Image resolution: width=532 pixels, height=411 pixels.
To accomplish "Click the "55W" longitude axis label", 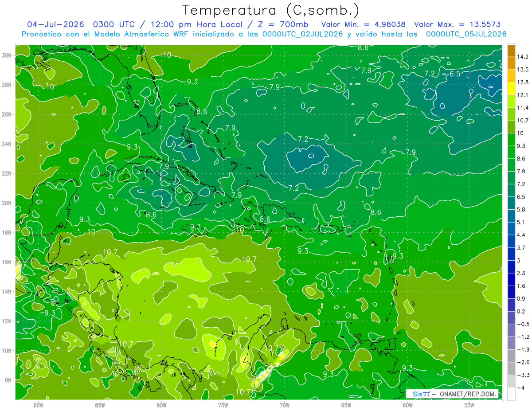I will pyautogui.click(x=469, y=405).
